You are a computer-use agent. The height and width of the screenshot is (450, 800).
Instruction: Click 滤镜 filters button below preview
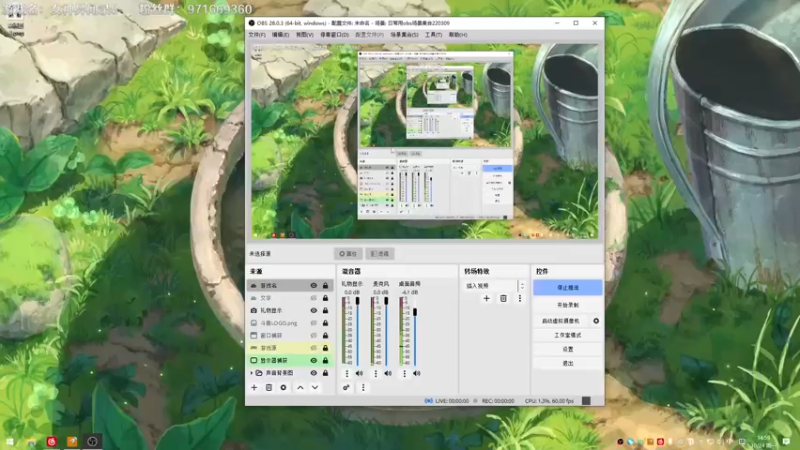tap(380, 254)
